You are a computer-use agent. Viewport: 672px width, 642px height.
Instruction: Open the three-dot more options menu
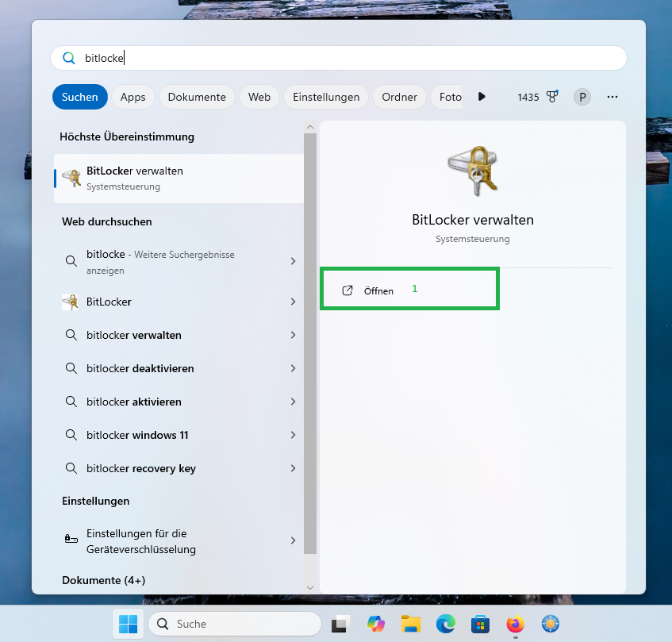[x=612, y=97]
